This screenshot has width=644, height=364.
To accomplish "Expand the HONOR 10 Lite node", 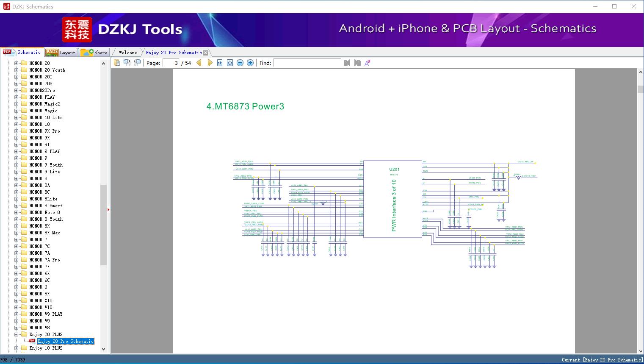I will point(17,117).
